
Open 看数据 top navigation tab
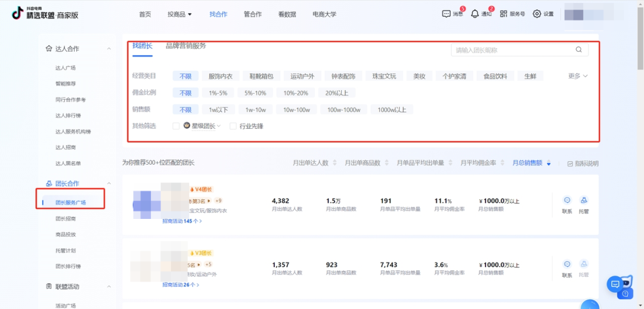click(287, 14)
